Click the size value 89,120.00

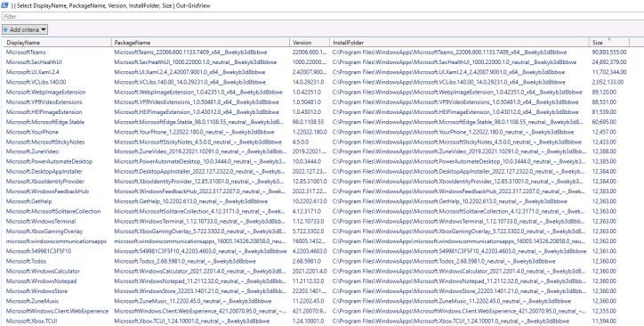[x=604, y=92]
